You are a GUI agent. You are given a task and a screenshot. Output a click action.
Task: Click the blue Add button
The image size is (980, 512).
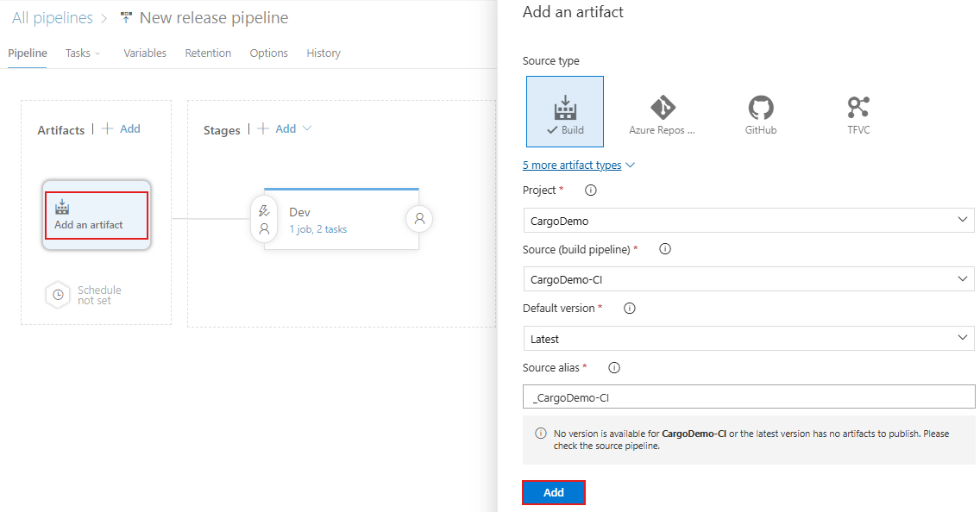click(553, 491)
